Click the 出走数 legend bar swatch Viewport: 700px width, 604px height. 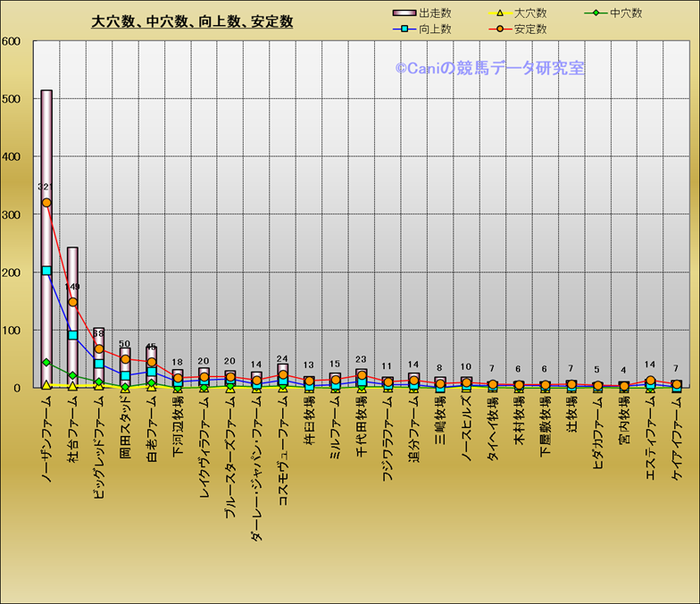pos(404,13)
